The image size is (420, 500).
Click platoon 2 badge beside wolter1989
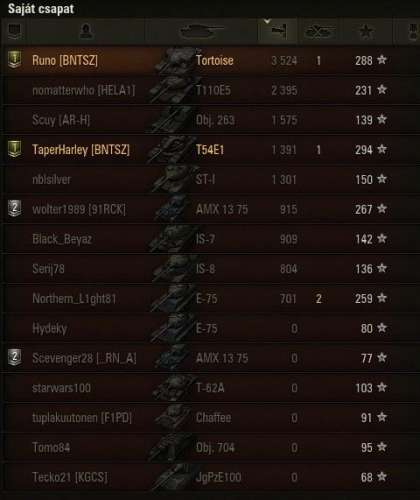[x=15, y=209]
